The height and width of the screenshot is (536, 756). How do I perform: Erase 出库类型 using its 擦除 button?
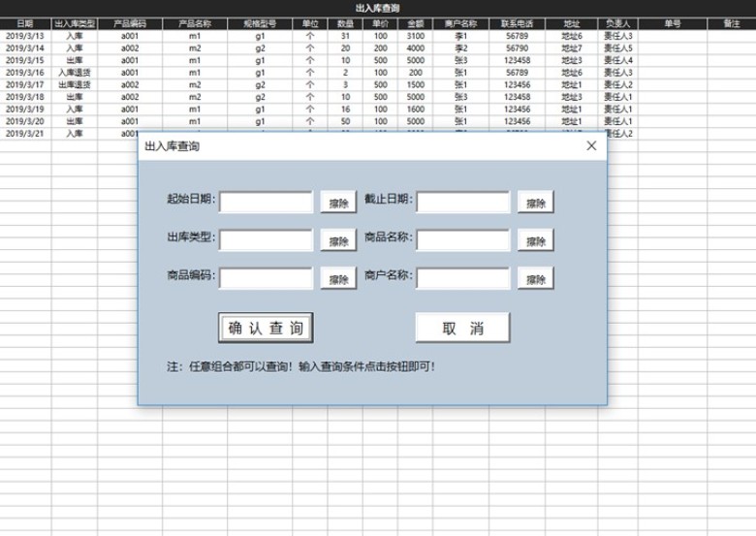click(x=338, y=240)
